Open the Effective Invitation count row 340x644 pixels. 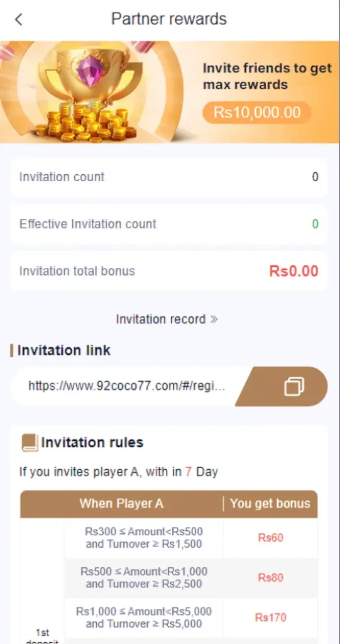[169, 224]
